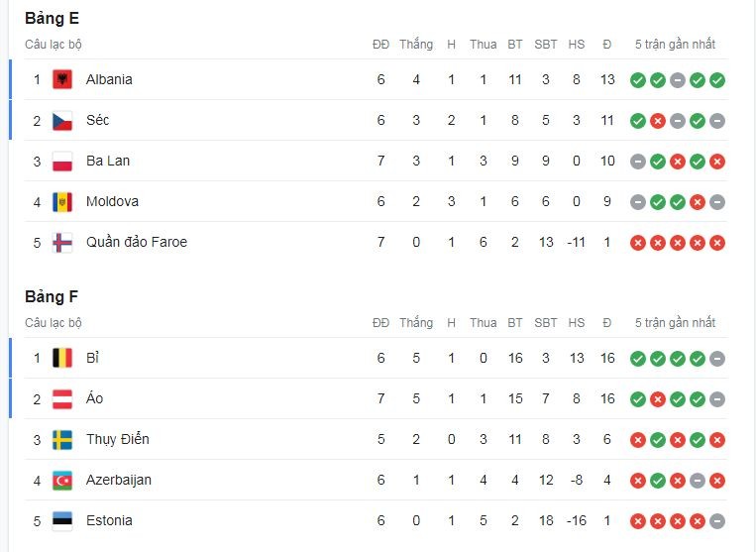Screen dimensions: 756x552
Task: Click the Bảng F group heading
Action: tap(52, 296)
